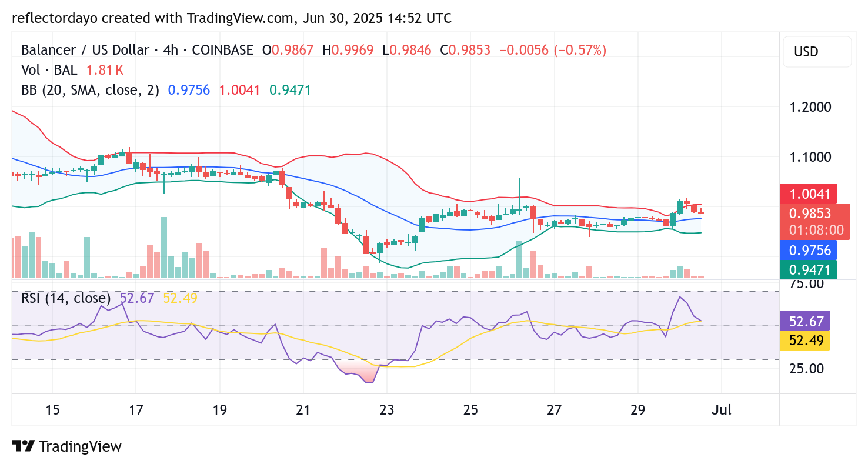Click the purple 52.67 RSI axis label
This screenshot has width=868, height=467.
(x=804, y=321)
